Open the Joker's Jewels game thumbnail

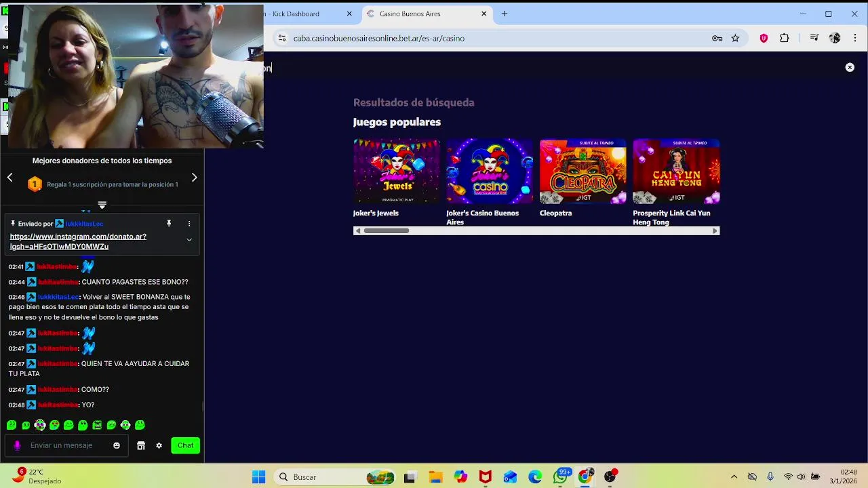point(397,171)
